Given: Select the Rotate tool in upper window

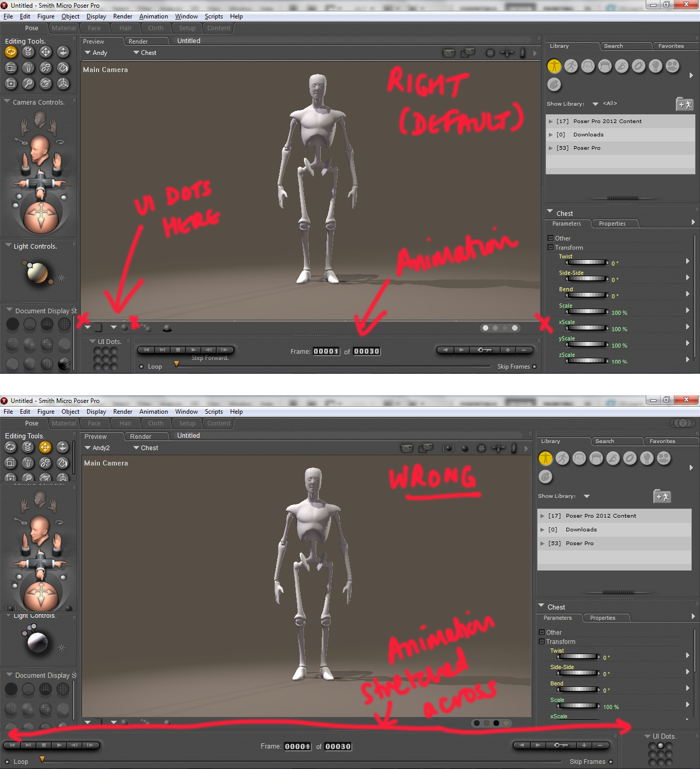Looking at the screenshot, I should click(11, 52).
